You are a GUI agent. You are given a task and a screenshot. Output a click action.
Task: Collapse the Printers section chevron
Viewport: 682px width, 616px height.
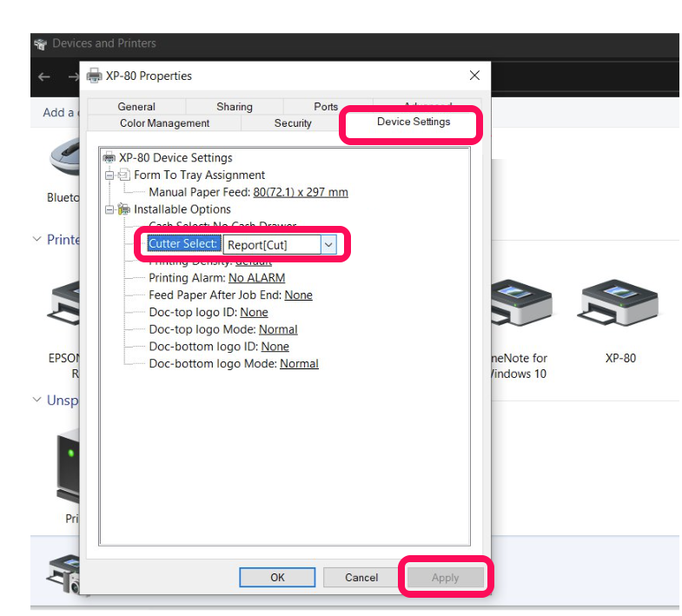[37, 239]
